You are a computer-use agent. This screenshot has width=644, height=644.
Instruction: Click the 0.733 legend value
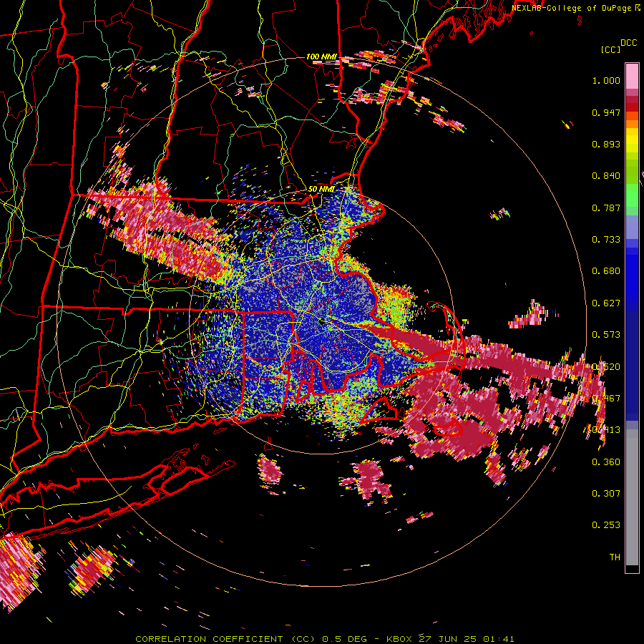click(x=606, y=240)
